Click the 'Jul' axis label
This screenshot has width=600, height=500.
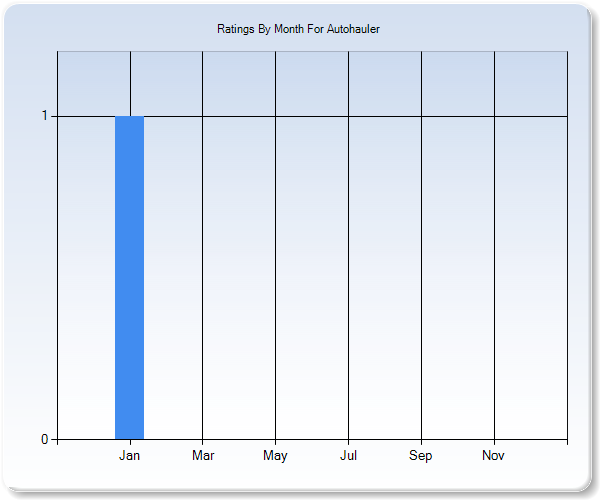click(x=348, y=455)
